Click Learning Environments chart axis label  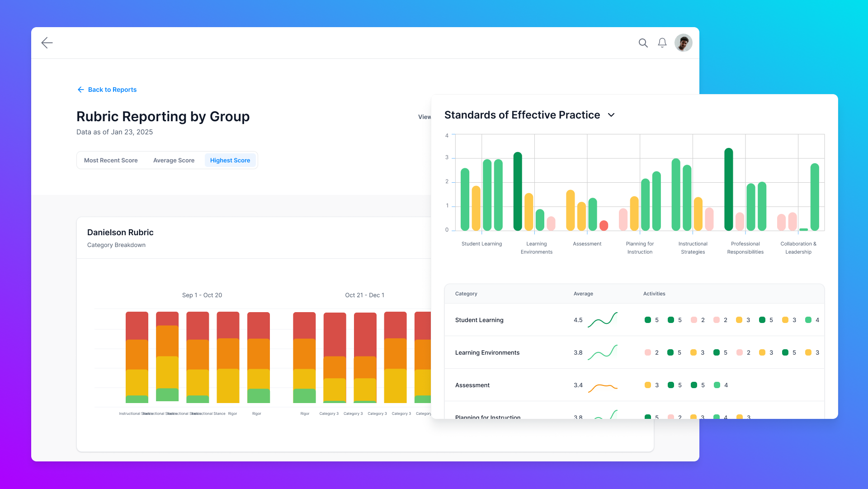pos(537,248)
